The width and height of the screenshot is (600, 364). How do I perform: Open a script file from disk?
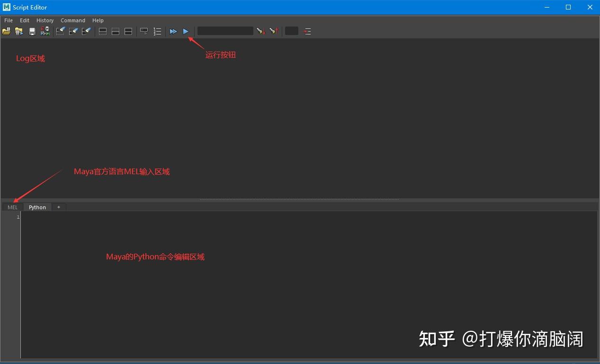pyautogui.click(x=6, y=31)
